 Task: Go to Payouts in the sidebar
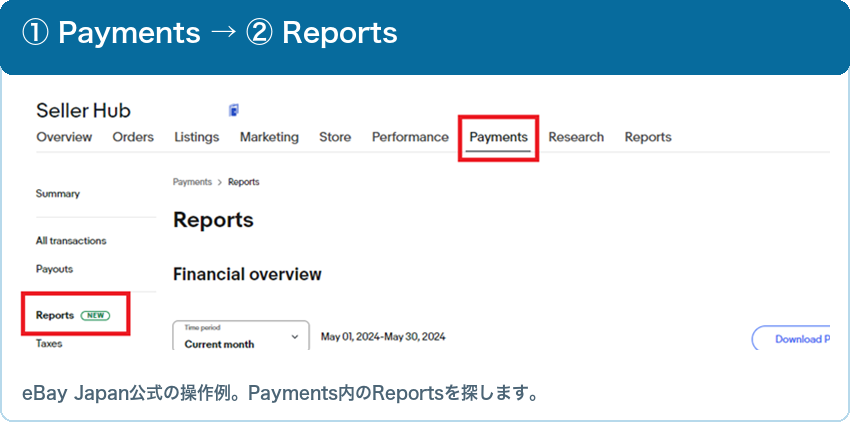click(54, 269)
